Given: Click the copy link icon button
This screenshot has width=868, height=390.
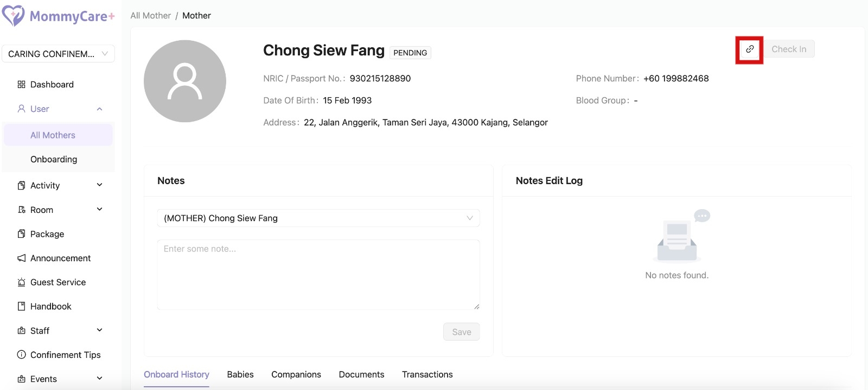Looking at the screenshot, I should pos(749,49).
